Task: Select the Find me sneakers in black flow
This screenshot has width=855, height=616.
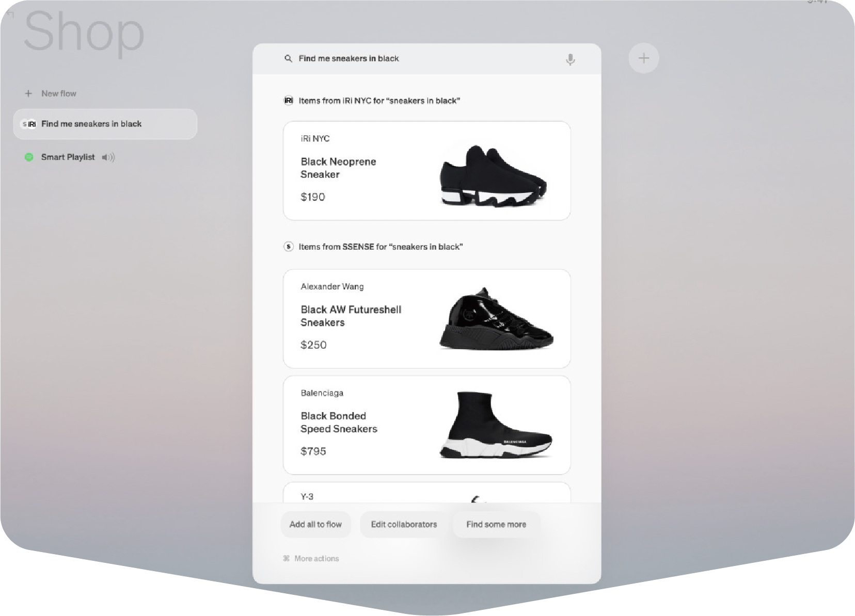Action: [x=105, y=124]
